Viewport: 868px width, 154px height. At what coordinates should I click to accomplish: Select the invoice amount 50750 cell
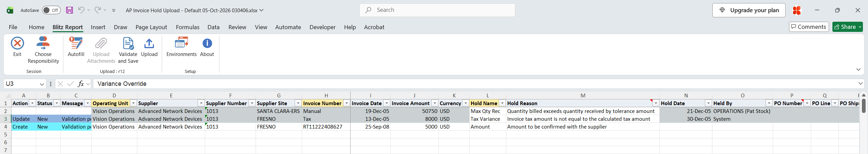pyautogui.click(x=414, y=111)
